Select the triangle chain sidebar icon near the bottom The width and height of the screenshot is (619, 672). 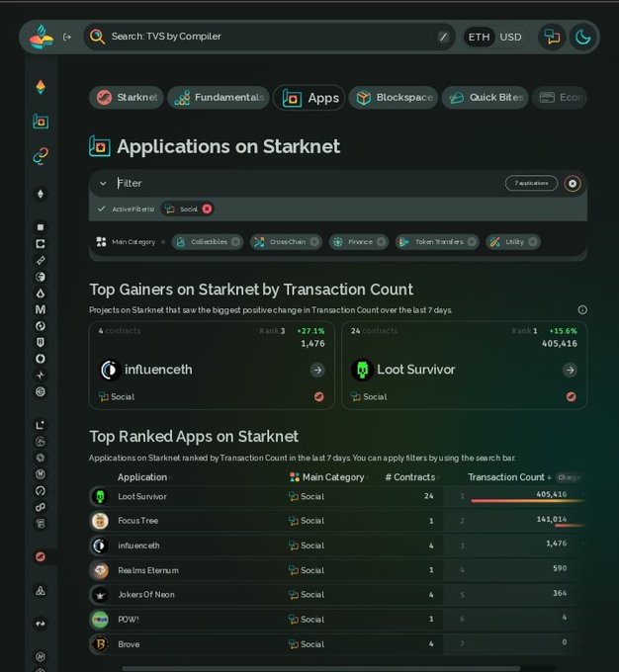(41, 591)
